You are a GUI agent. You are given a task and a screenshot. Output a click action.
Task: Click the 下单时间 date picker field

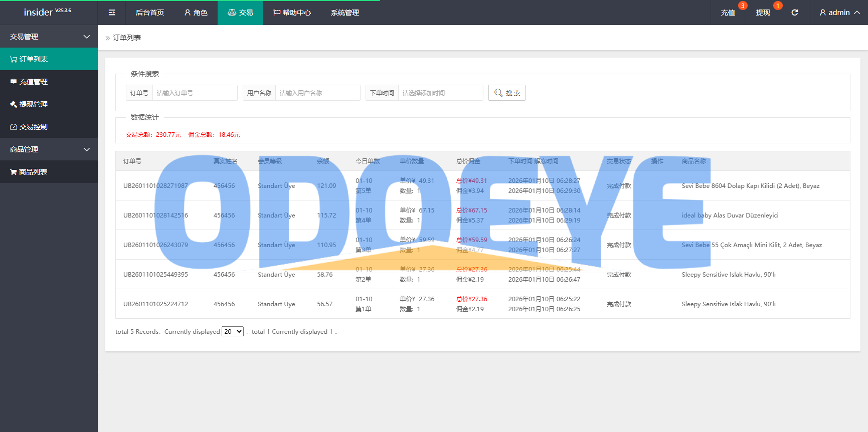pos(440,93)
